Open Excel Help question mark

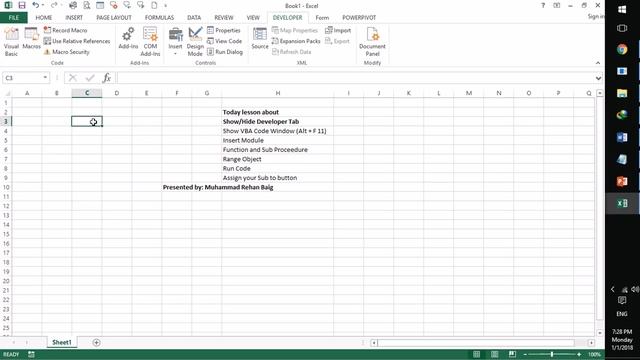[x=543, y=5]
